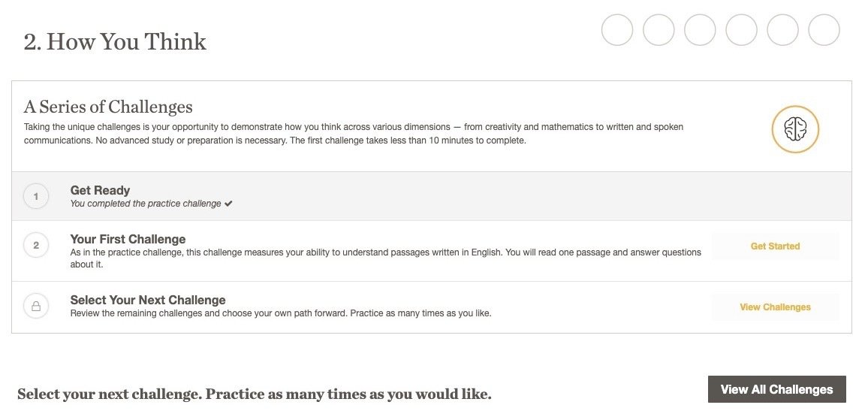
Task: Click the padlock icon for next challenge
Action: tap(36, 307)
